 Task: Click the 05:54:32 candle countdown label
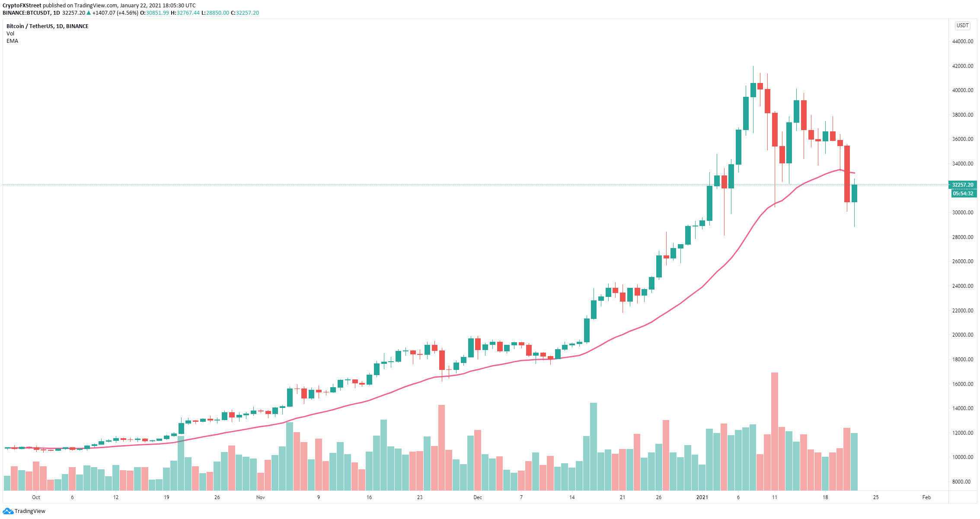[x=962, y=194]
